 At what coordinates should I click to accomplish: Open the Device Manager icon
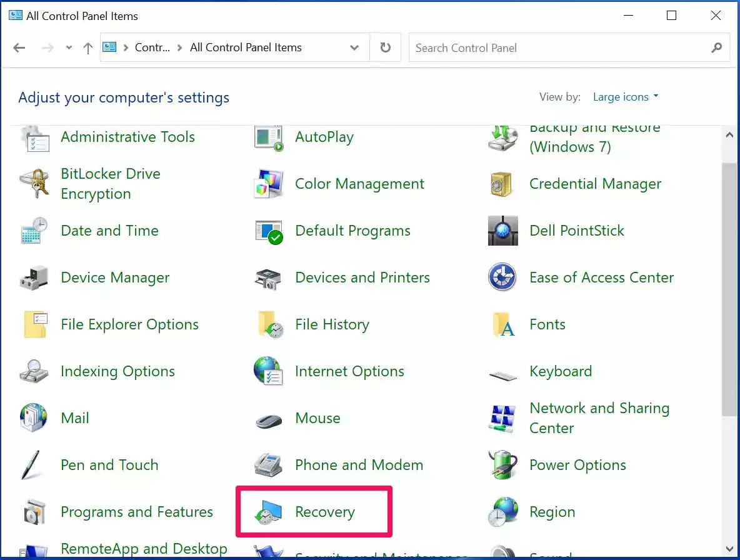(34, 277)
